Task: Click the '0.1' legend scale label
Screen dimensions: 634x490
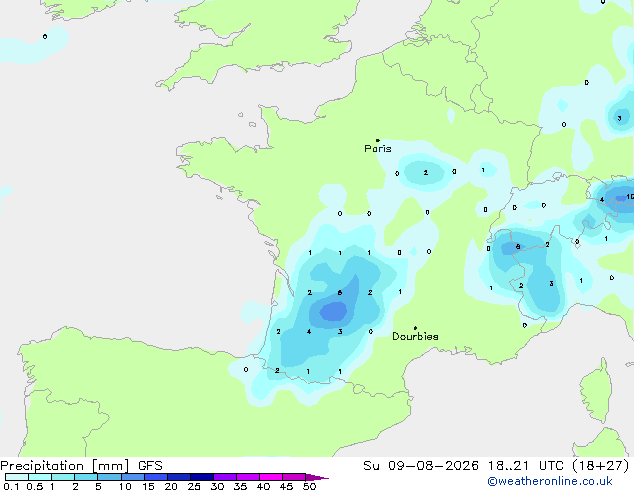Action: pos(11,486)
